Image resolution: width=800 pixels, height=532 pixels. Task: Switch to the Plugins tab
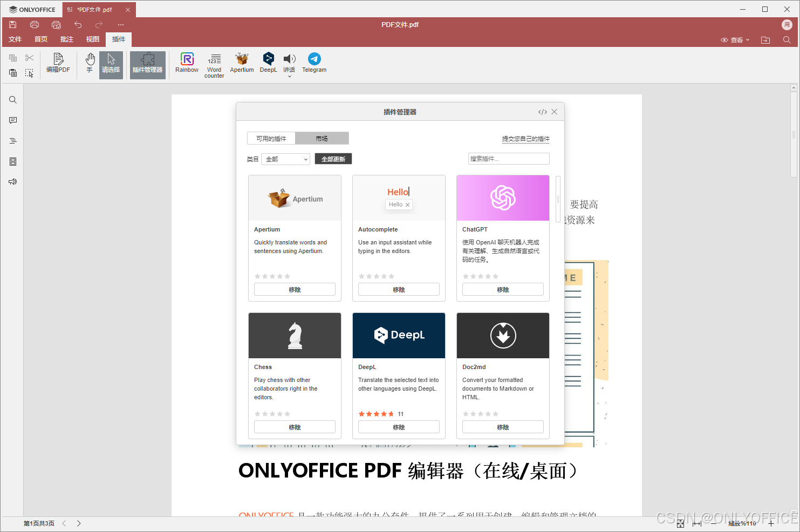pos(119,39)
